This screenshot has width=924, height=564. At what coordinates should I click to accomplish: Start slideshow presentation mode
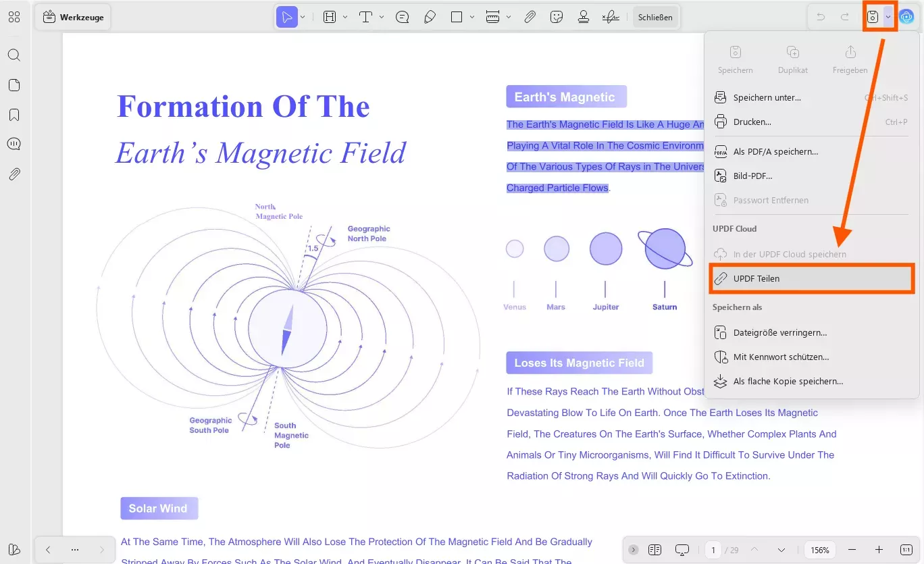[x=682, y=550]
